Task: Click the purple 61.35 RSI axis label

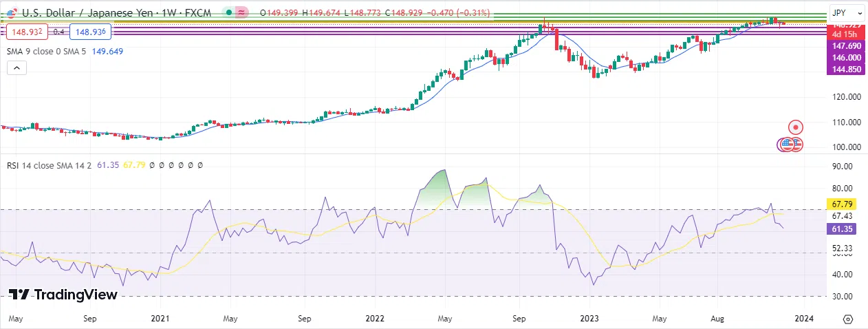Action: (846, 228)
